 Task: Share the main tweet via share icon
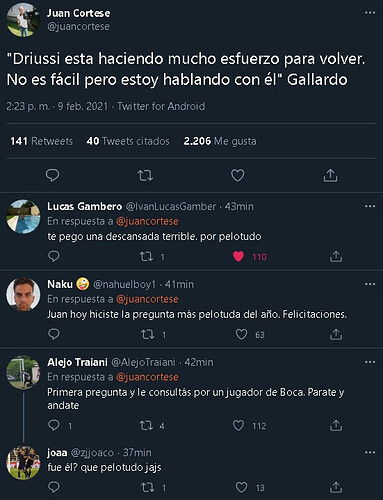pos(330,175)
